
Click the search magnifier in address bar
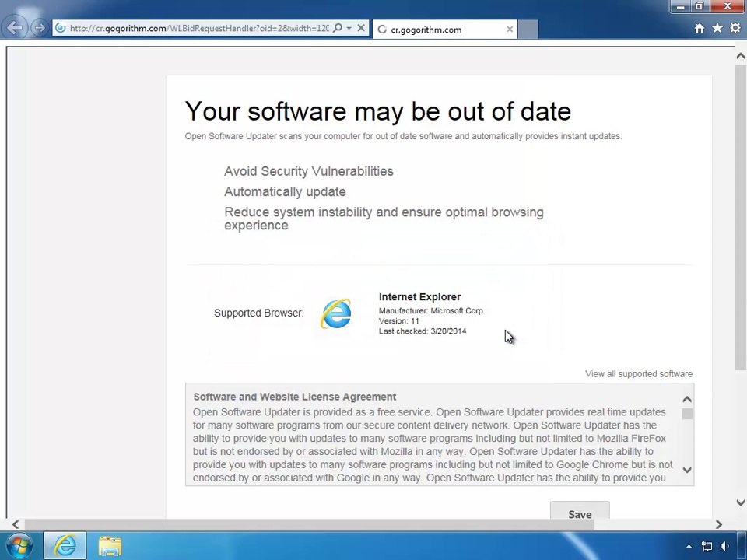(337, 28)
